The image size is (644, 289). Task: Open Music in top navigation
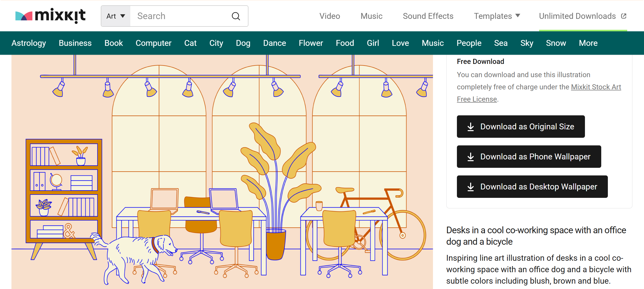pyautogui.click(x=371, y=16)
